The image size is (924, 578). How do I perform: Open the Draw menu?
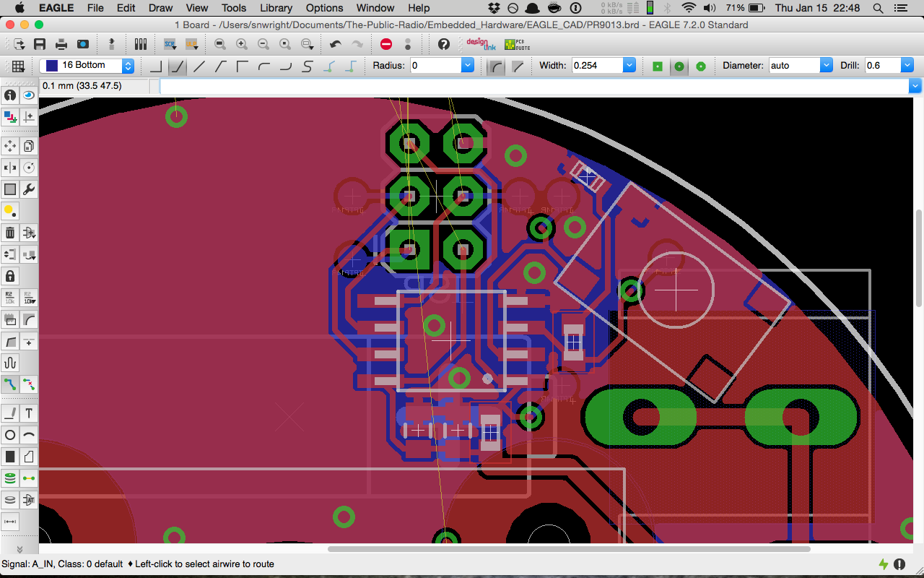[160, 8]
